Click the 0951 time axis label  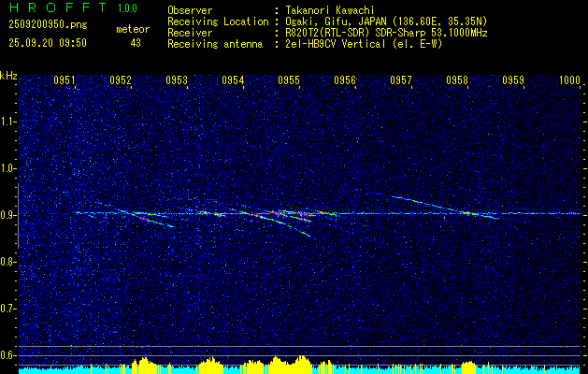(x=65, y=79)
